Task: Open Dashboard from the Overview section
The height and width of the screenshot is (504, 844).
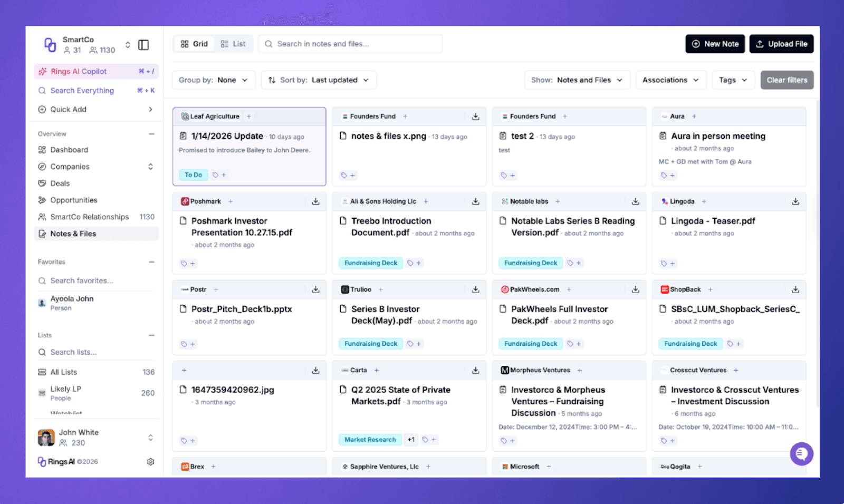Action: [69, 149]
